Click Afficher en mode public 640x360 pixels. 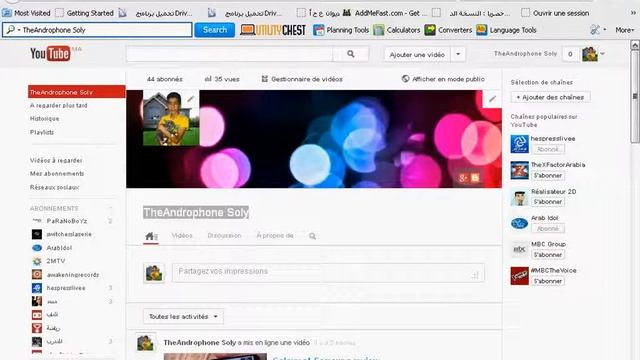tap(444, 79)
